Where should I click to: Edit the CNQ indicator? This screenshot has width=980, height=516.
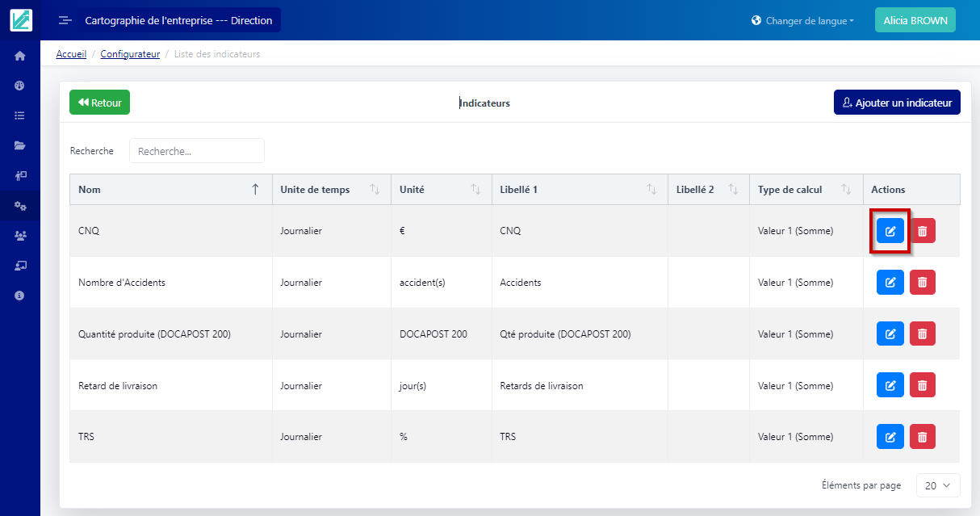890,231
